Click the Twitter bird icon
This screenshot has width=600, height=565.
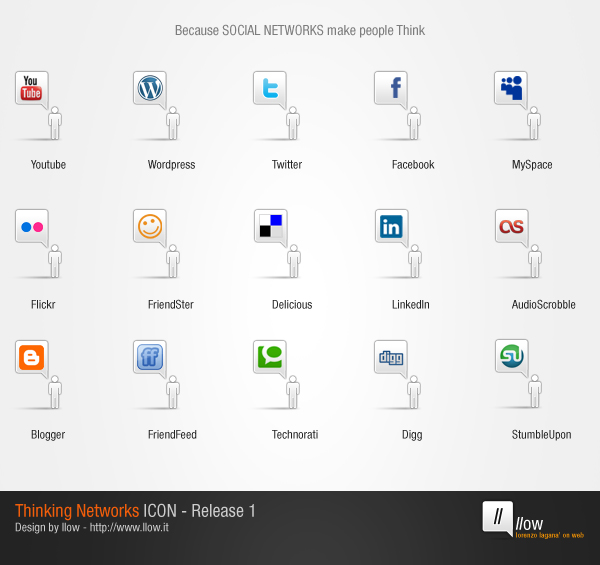pyautogui.click(x=270, y=88)
